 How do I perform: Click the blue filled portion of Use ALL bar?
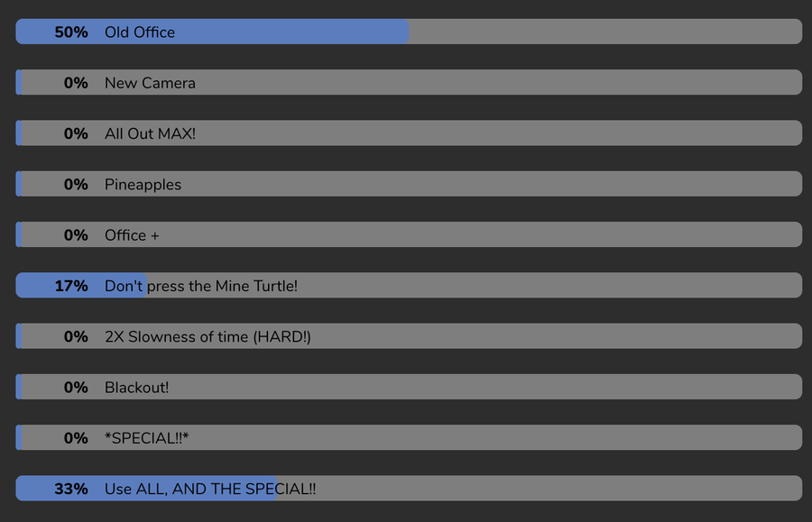[146, 488]
